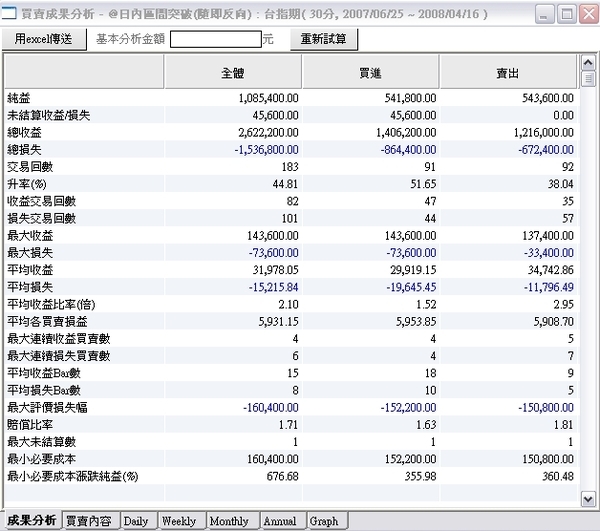Select the 未結算收益/損失 row label
The image size is (600, 531).
tap(49, 115)
